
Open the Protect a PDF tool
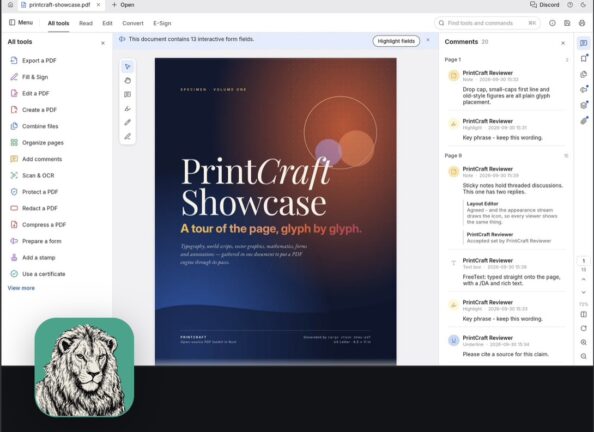[x=34, y=192]
